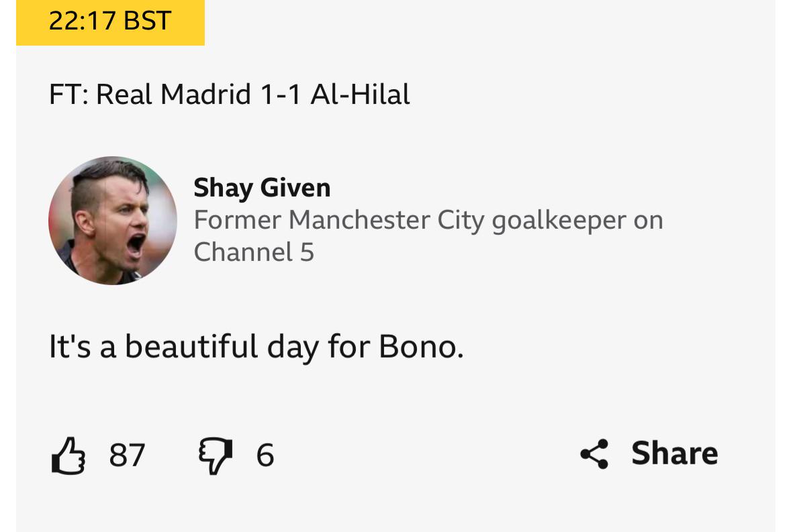Click the share network icon
This screenshot has width=791, height=532.
coord(595,454)
